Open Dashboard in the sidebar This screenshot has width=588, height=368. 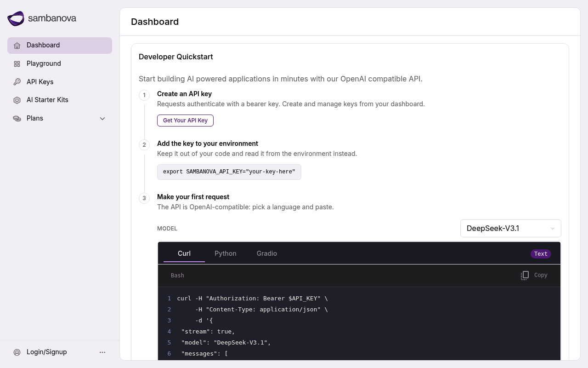[x=60, y=46]
